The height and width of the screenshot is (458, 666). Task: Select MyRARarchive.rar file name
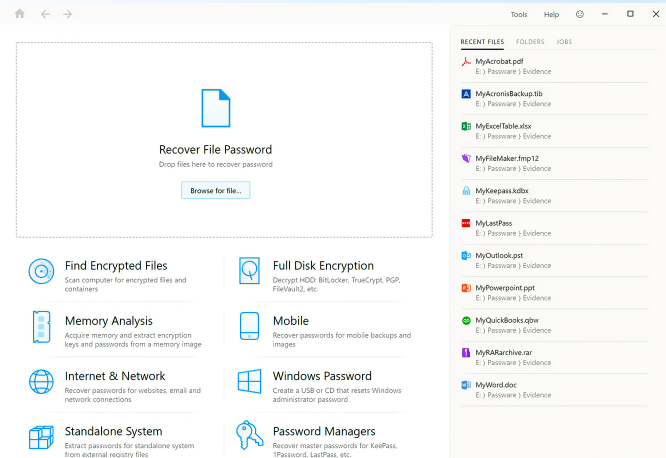tap(504, 352)
